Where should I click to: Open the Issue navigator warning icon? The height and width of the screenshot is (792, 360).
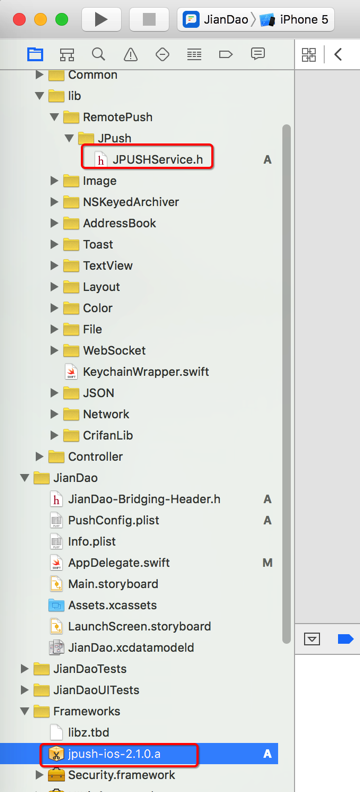pos(130,54)
